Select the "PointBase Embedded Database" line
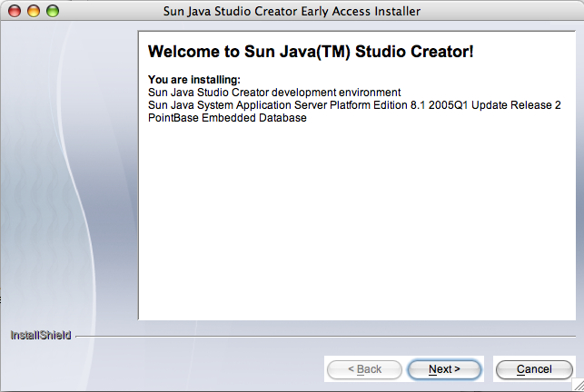The image size is (584, 392). tap(227, 118)
